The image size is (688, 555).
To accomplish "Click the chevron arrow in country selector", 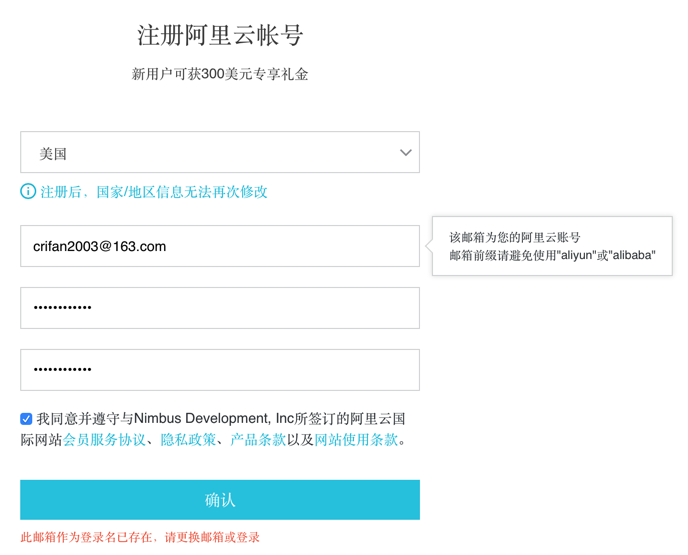I will [x=406, y=153].
